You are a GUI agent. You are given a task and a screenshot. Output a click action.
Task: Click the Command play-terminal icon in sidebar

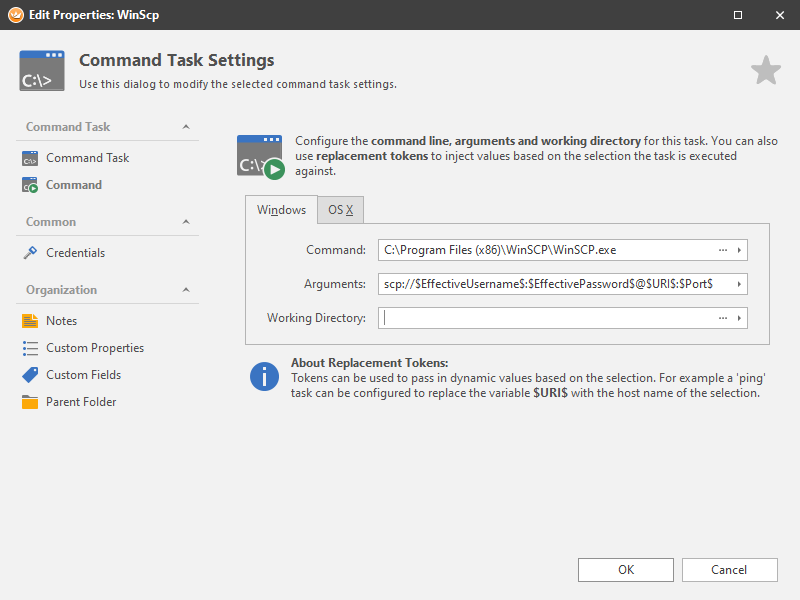tap(30, 185)
